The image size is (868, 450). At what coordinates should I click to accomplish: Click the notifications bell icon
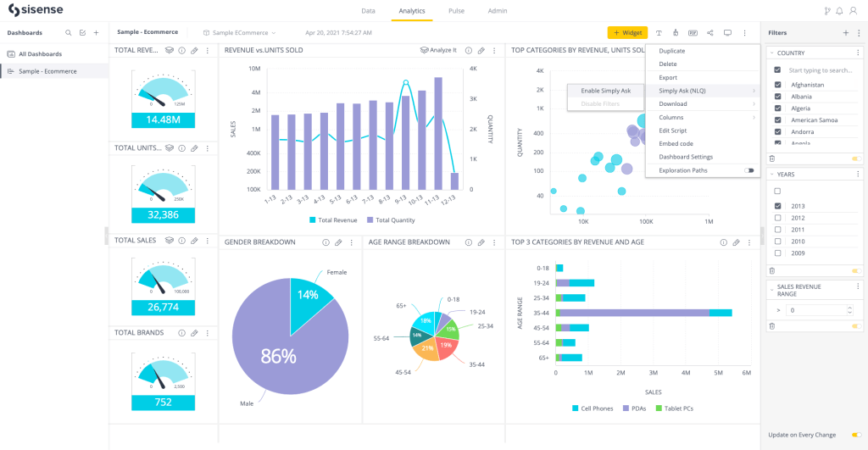pos(839,11)
